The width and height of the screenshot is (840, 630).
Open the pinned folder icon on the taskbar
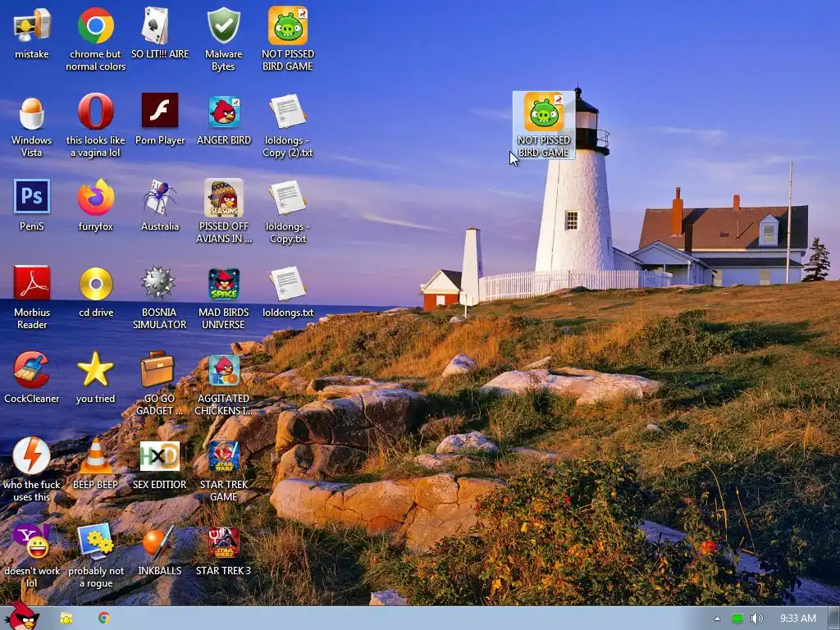click(x=66, y=619)
